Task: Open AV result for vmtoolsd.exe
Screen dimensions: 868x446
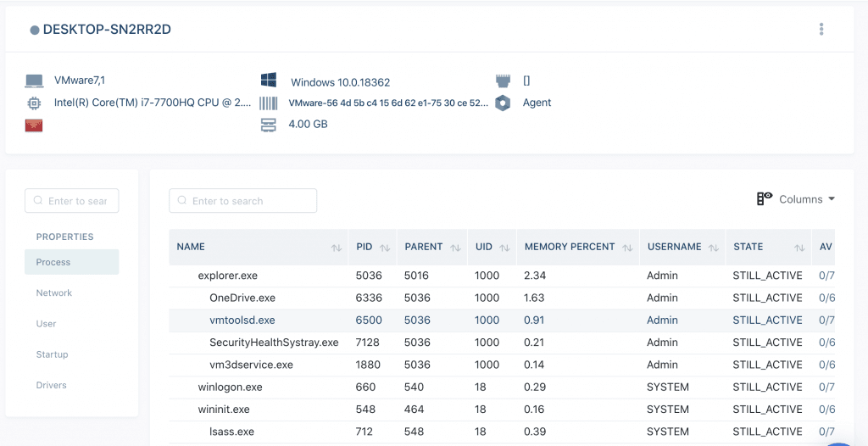Action: pyautogui.click(x=826, y=321)
